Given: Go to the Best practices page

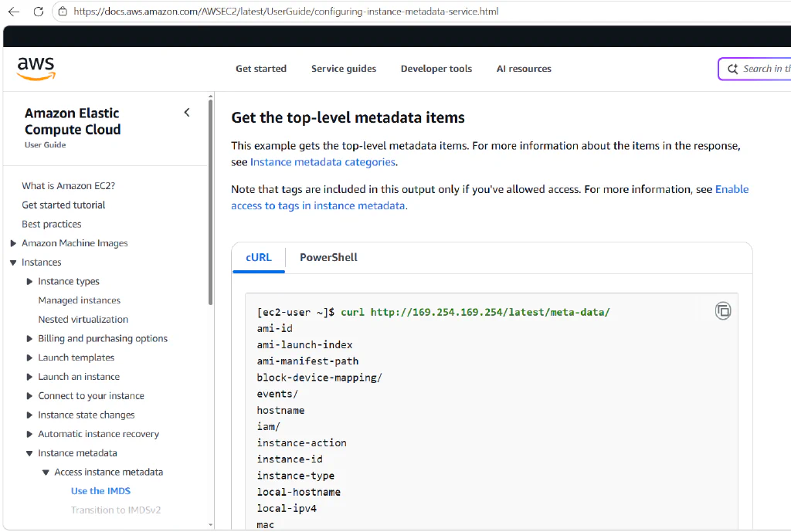Looking at the screenshot, I should (52, 224).
